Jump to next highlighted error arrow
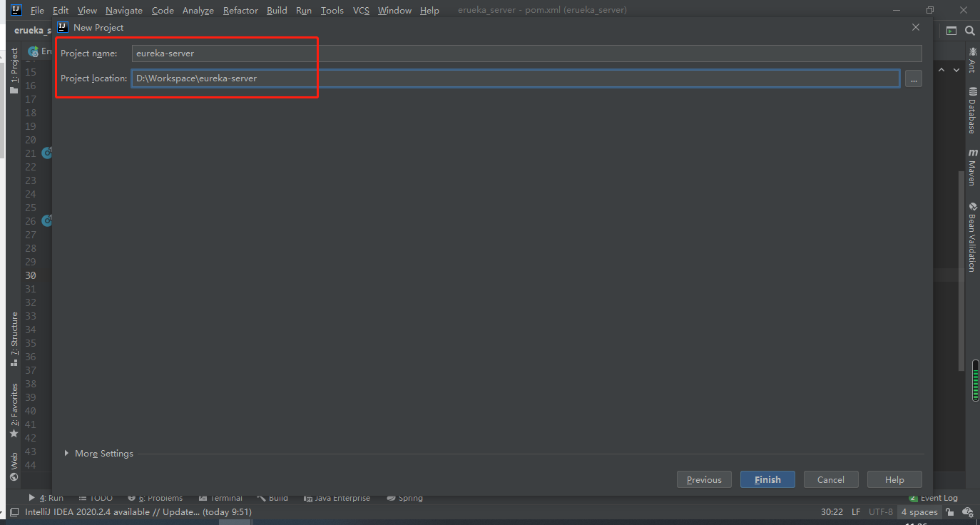980x525 pixels. coord(956,70)
